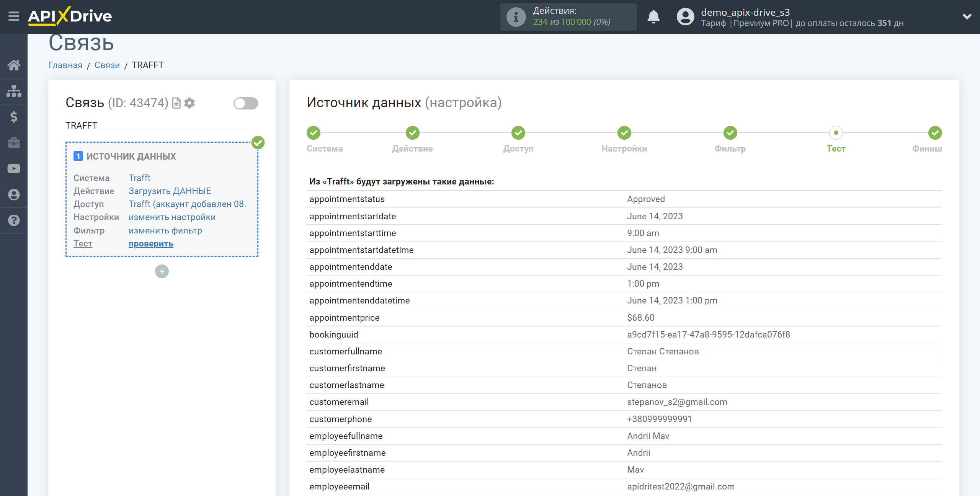Viewport: 980px width, 496px height.
Task: Click the appointmentenddatetime field name
Action: [359, 300]
